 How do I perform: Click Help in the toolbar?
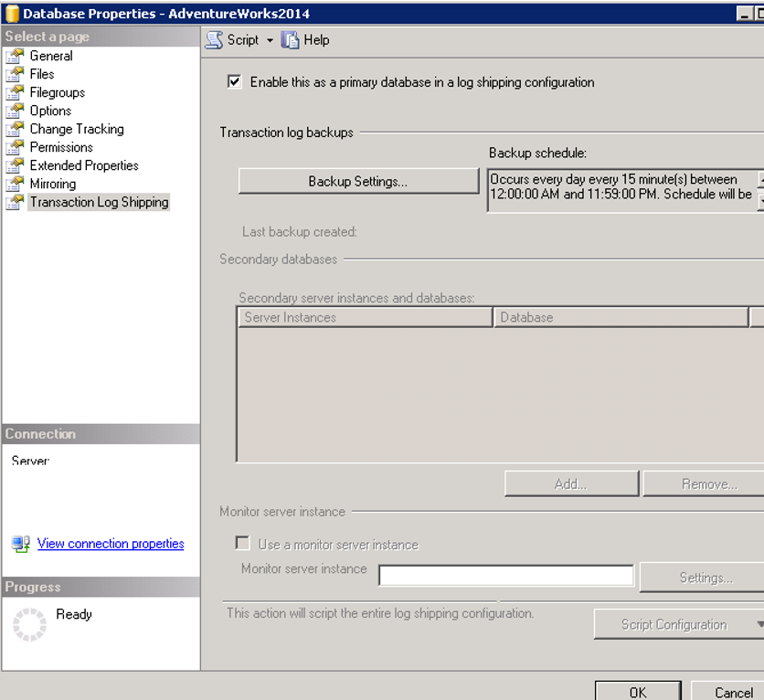tap(317, 40)
